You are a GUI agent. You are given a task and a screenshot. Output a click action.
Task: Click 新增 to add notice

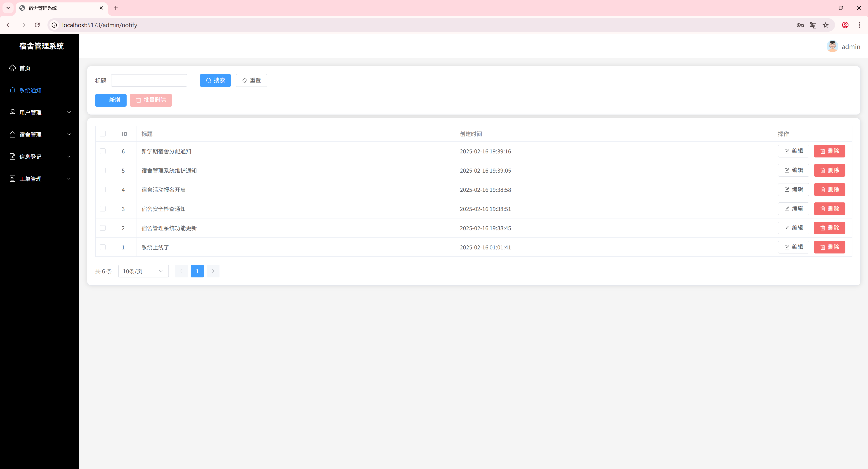[x=111, y=100]
